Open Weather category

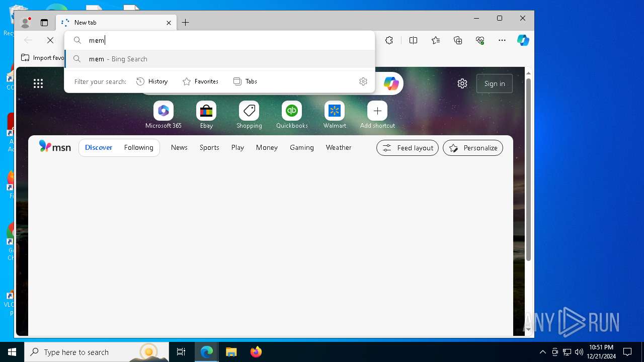pos(339,147)
